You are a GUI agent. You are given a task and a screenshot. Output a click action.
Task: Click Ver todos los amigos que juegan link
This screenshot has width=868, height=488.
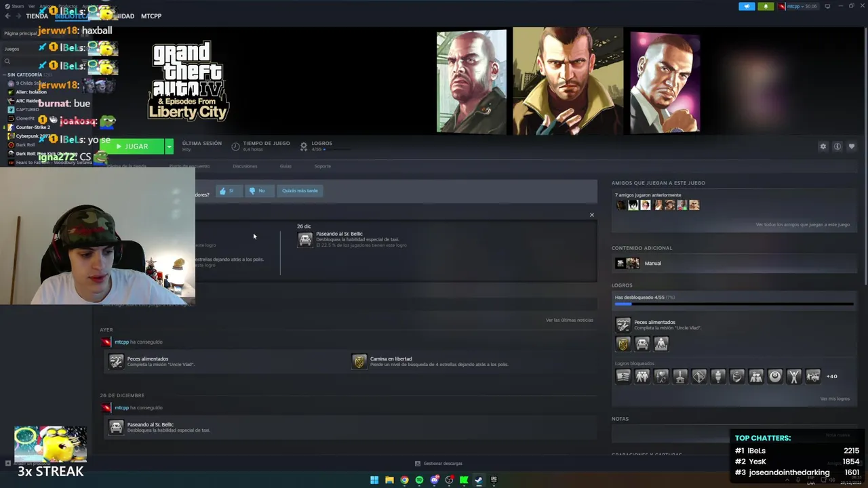(x=803, y=224)
